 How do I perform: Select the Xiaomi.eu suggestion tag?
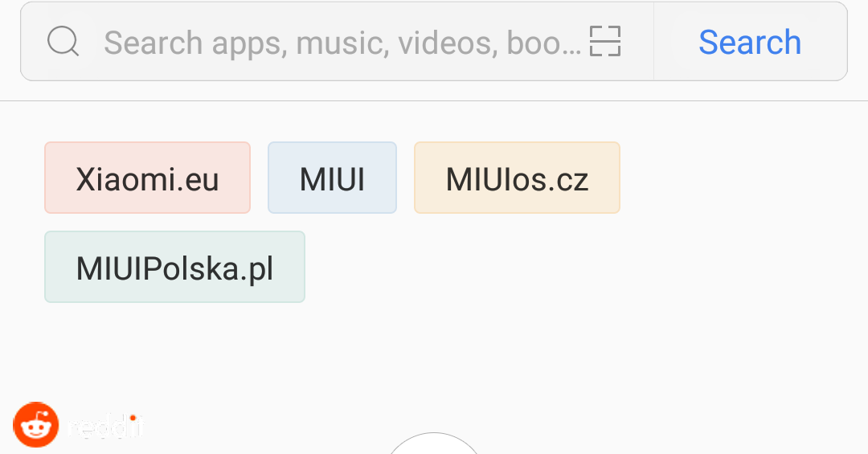point(147,178)
